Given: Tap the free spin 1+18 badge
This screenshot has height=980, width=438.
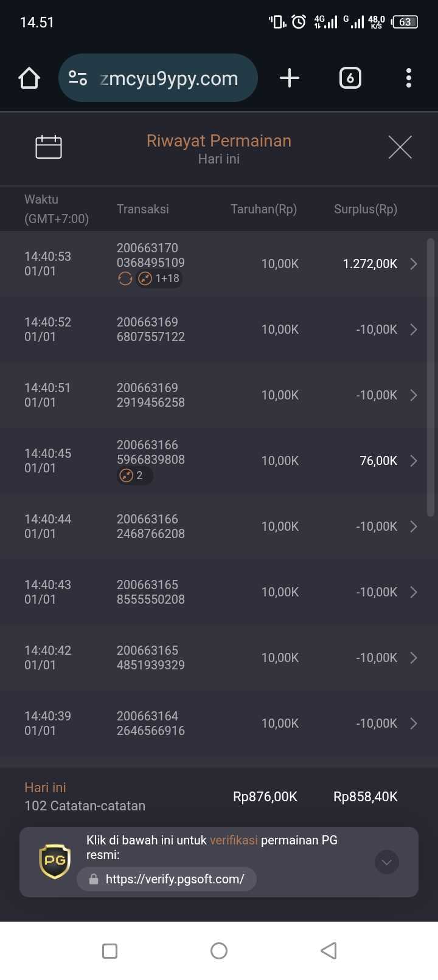Looking at the screenshot, I should [x=159, y=278].
